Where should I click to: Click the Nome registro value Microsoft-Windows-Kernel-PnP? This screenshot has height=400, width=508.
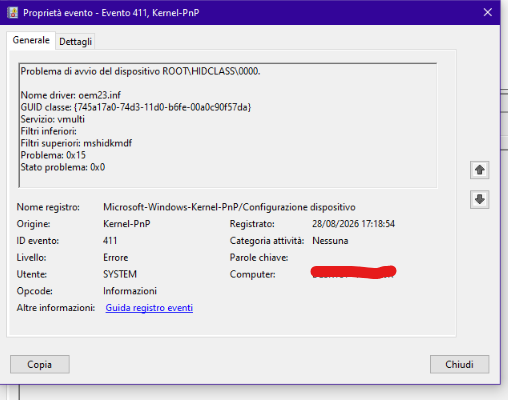229,207
